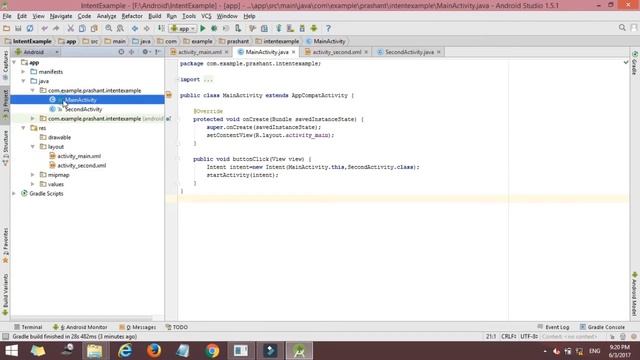
Task: Collapse the java folder
Action: [x=24, y=81]
